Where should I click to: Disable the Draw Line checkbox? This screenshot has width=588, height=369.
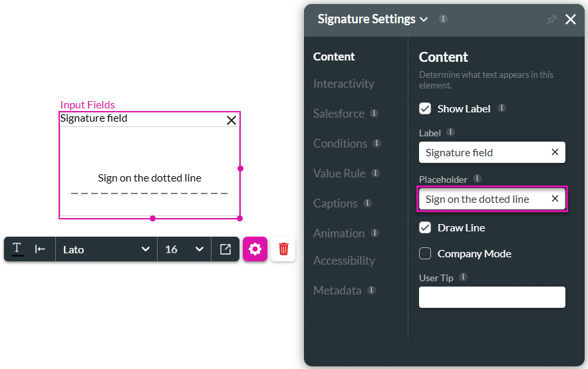425,227
